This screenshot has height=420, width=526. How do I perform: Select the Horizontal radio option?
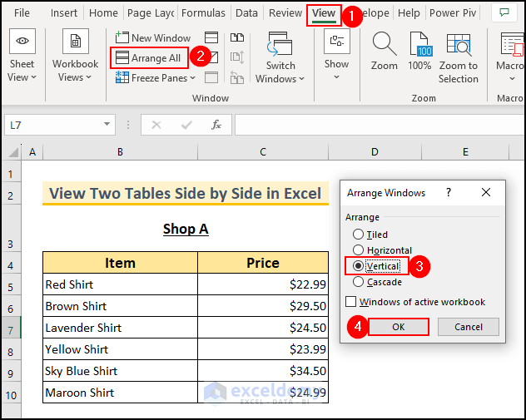point(359,250)
